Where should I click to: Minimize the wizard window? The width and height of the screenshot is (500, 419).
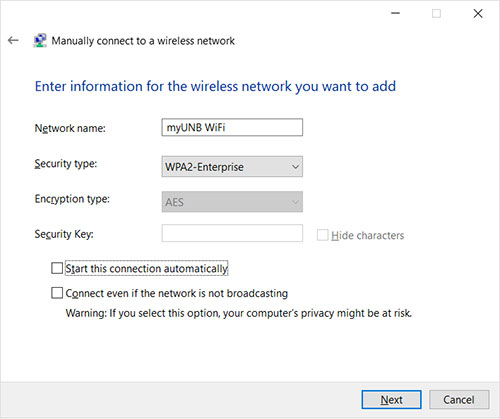(395, 13)
